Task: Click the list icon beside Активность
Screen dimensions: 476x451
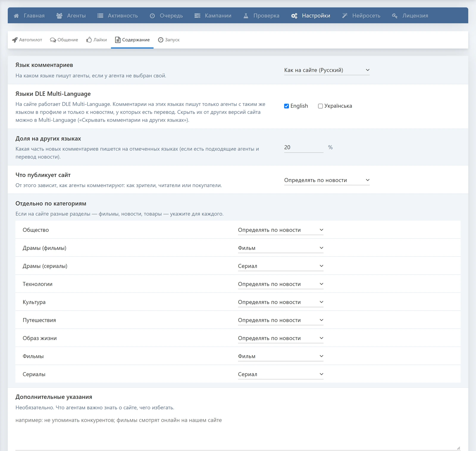Action: pyautogui.click(x=100, y=16)
